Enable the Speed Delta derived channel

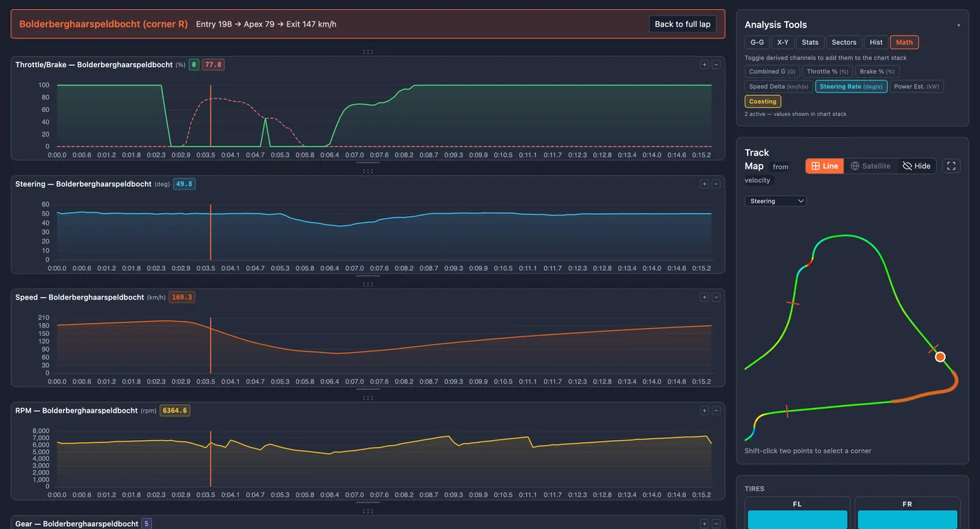tap(778, 87)
